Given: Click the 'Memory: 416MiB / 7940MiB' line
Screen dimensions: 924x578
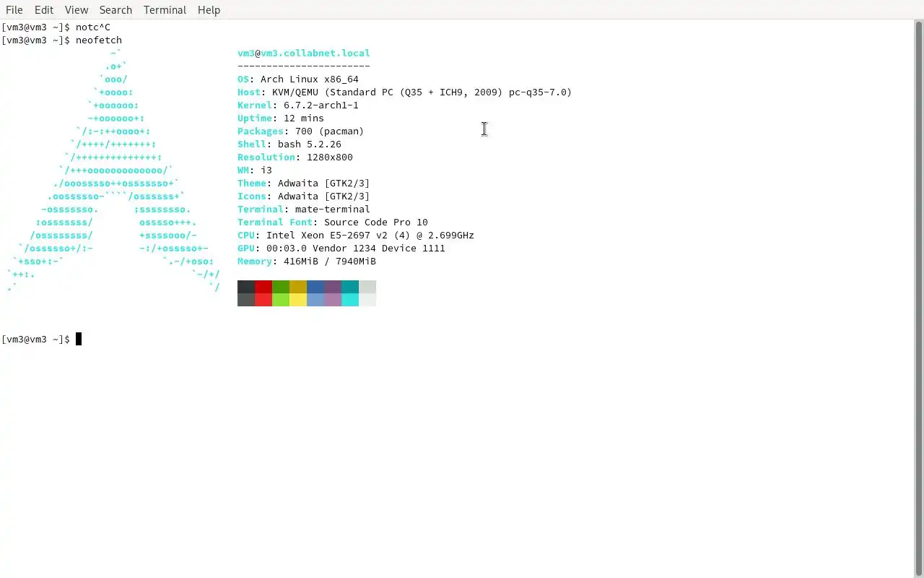Looking at the screenshot, I should pyautogui.click(x=307, y=261).
